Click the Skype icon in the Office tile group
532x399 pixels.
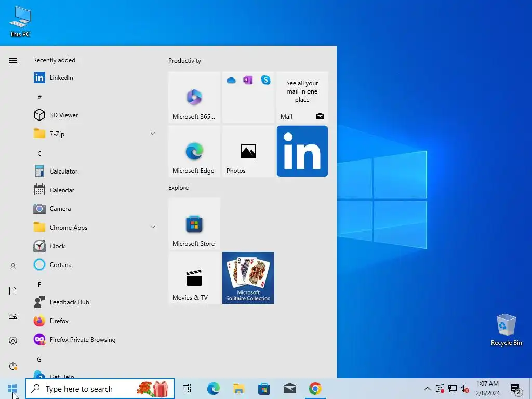click(265, 80)
